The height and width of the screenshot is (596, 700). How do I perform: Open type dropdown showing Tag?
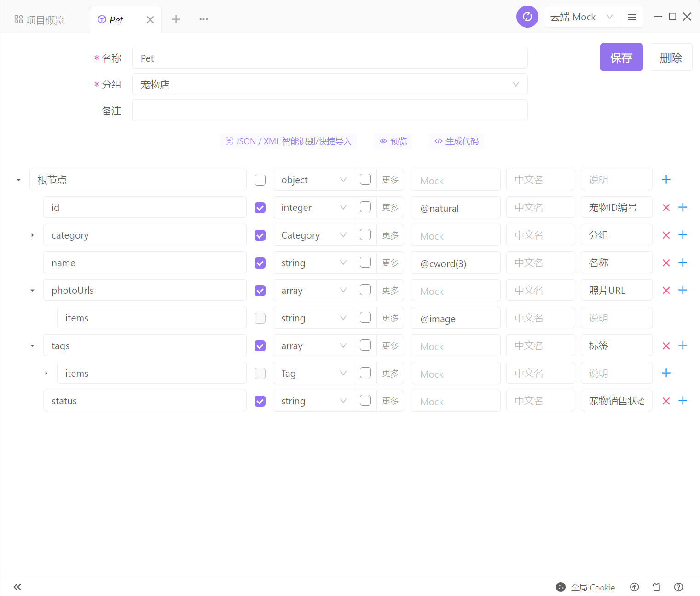coord(314,373)
